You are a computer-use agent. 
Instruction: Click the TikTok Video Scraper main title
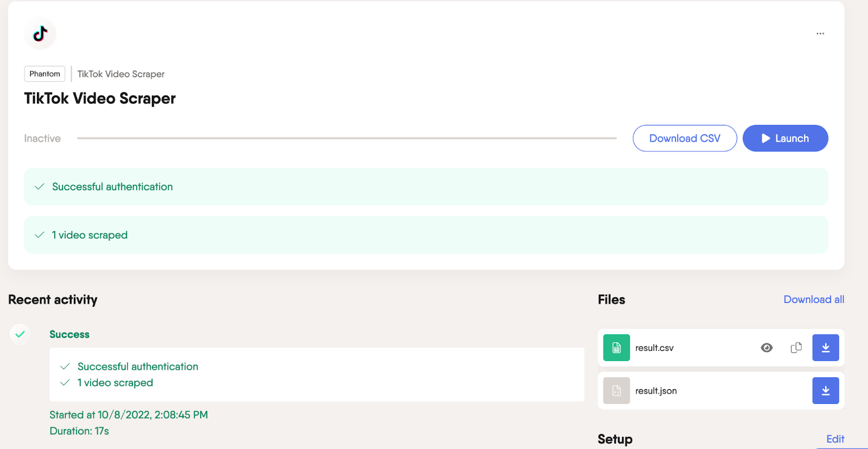(100, 98)
